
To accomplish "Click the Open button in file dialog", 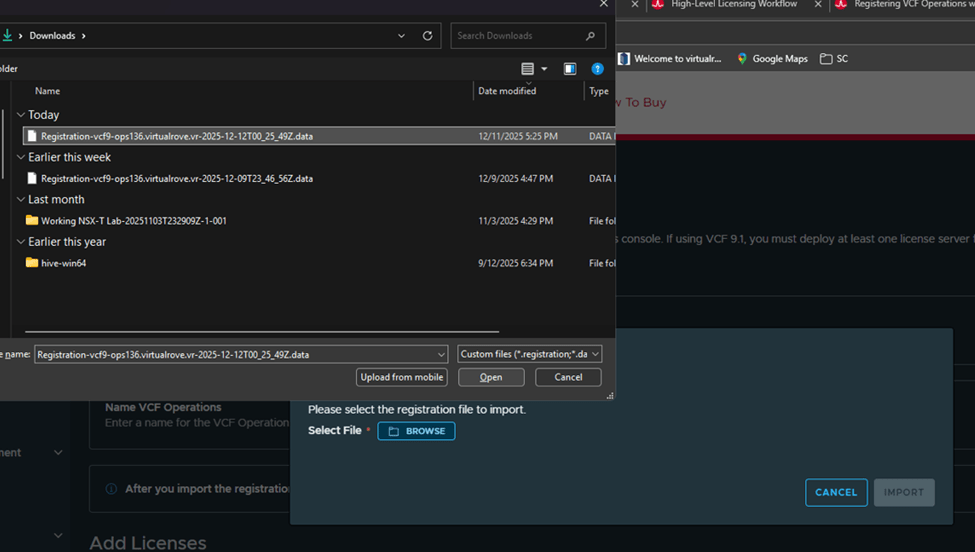I will (x=491, y=377).
